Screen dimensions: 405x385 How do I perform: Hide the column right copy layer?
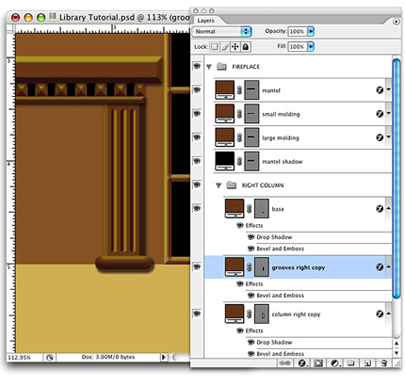(x=197, y=314)
